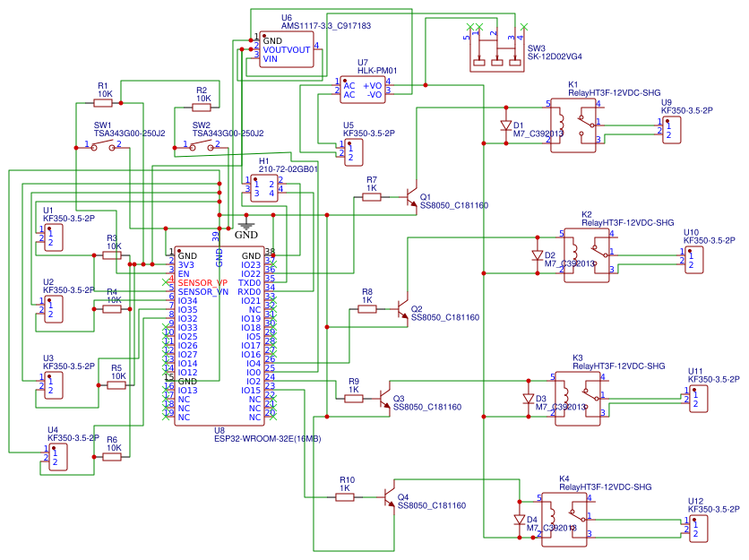Select transistor Q4 SS8050
The width and height of the screenshot is (749, 560).
pyautogui.click(x=389, y=497)
